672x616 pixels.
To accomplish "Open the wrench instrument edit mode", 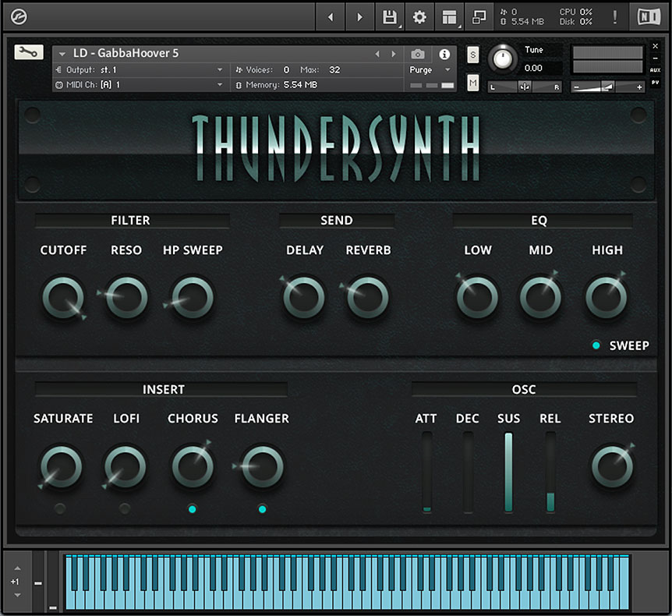I will coord(29,52).
